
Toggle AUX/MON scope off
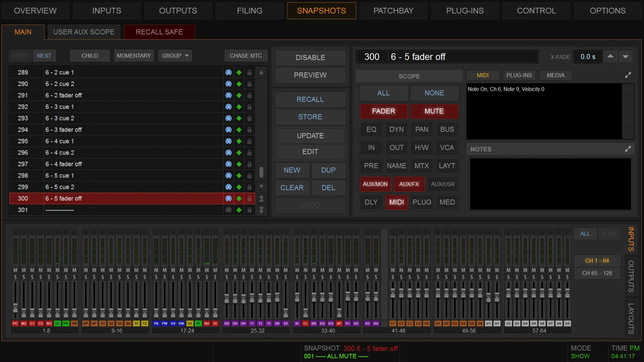pyautogui.click(x=375, y=184)
